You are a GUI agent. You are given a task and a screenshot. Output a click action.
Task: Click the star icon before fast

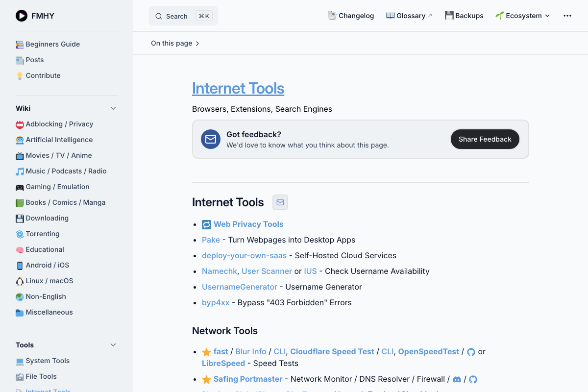pyautogui.click(x=207, y=352)
